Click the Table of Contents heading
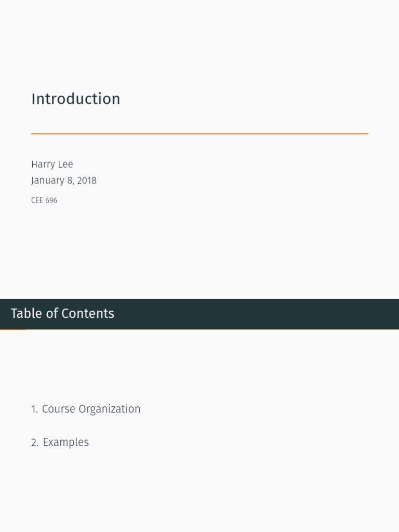399x532 pixels. 62,313
